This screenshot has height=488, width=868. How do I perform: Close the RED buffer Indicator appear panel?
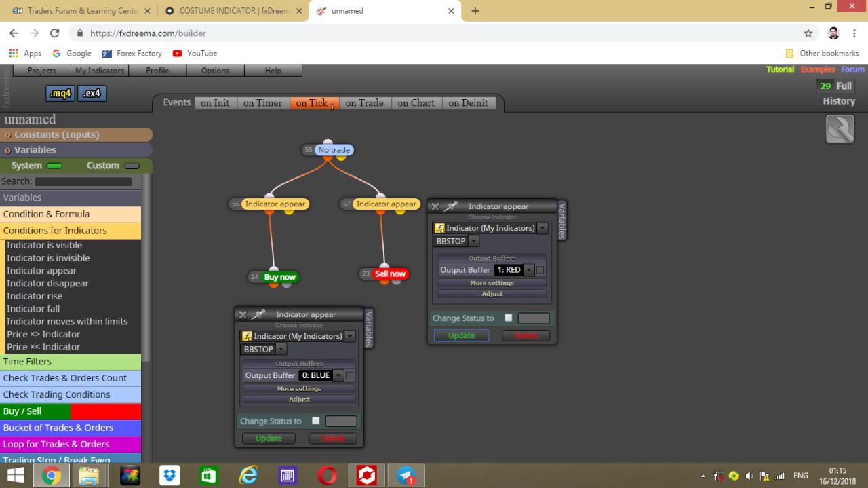point(435,206)
